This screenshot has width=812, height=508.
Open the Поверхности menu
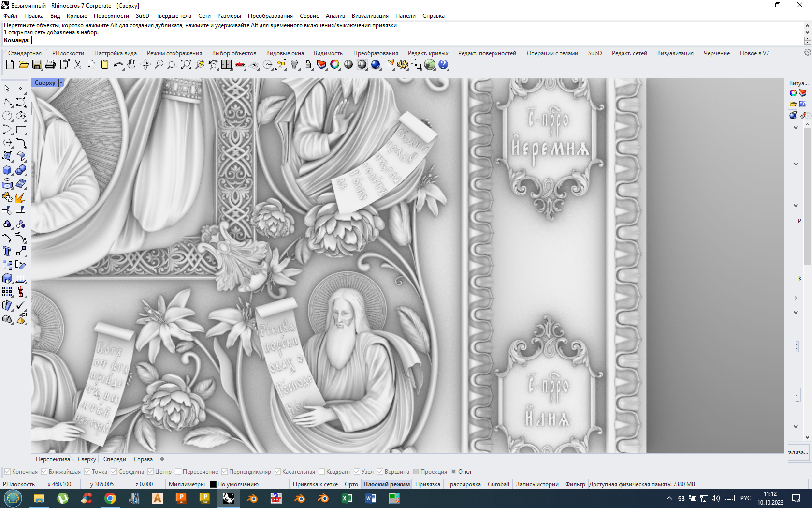(111, 16)
